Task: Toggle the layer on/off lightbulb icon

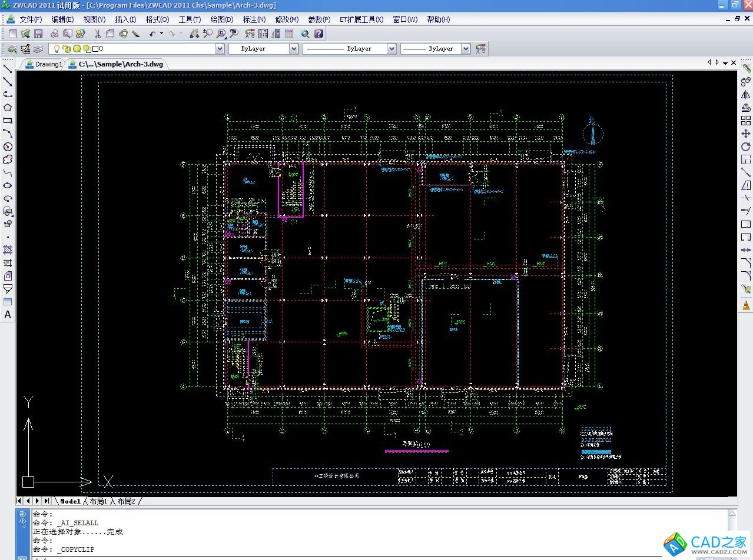Action: (x=57, y=49)
